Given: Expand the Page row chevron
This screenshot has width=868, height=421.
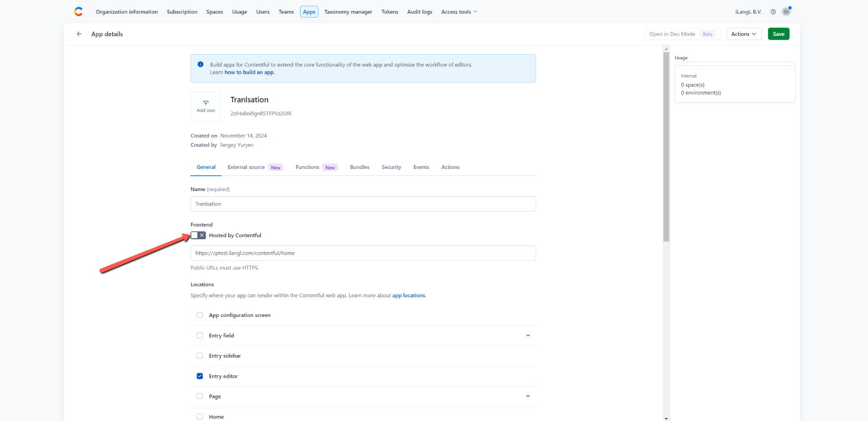Looking at the screenshot, I should tap(528, 396).
